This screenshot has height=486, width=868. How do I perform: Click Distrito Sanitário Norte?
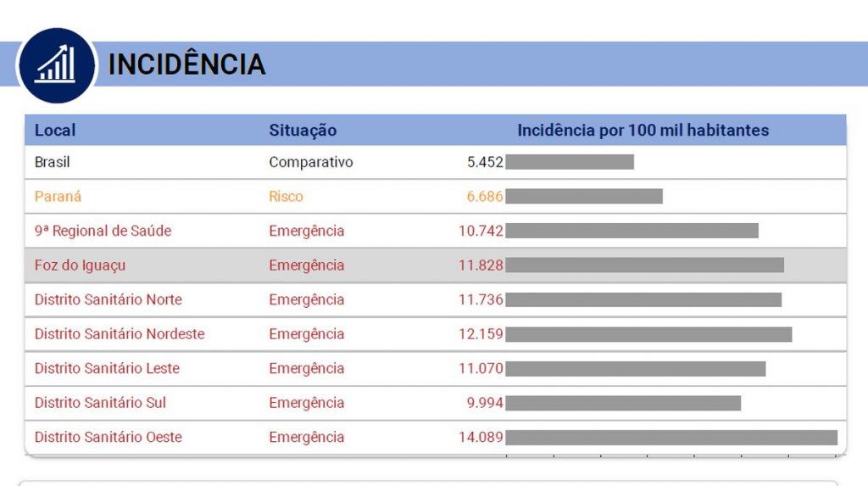click(108, 299)
